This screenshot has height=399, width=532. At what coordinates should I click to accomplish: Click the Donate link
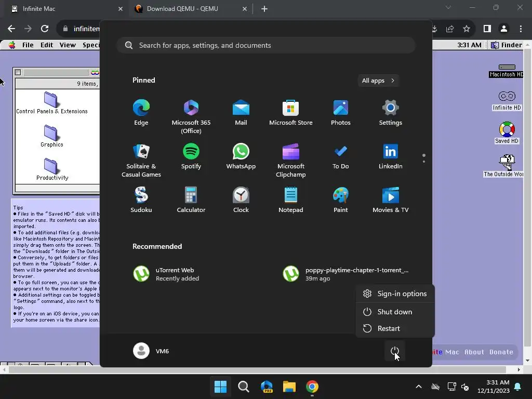(501, 352)
